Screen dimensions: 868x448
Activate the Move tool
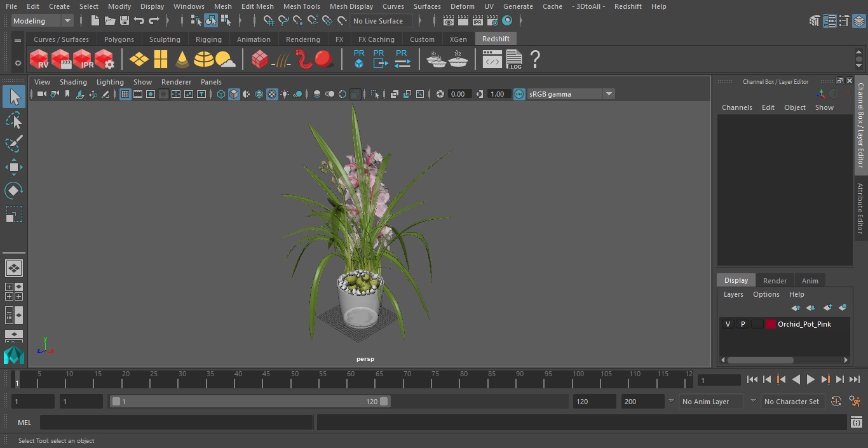coord(14,167)
